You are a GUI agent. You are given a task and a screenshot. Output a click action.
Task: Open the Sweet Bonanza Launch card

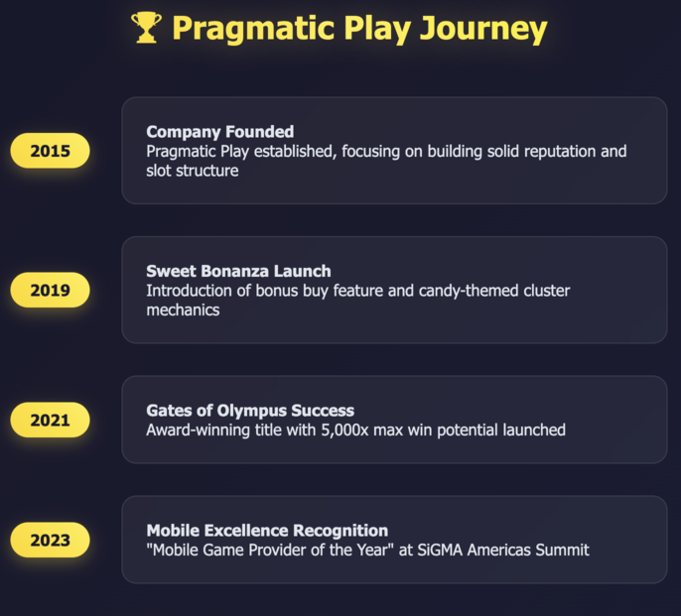[394, 290]
